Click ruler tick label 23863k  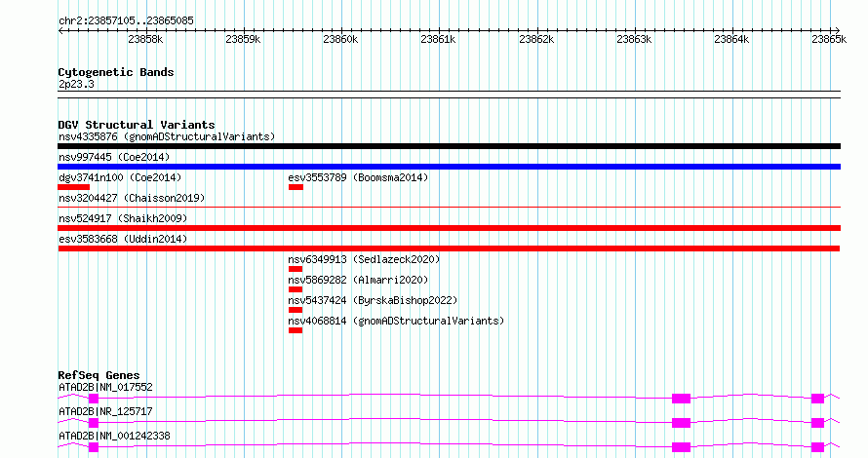point(634,39)
